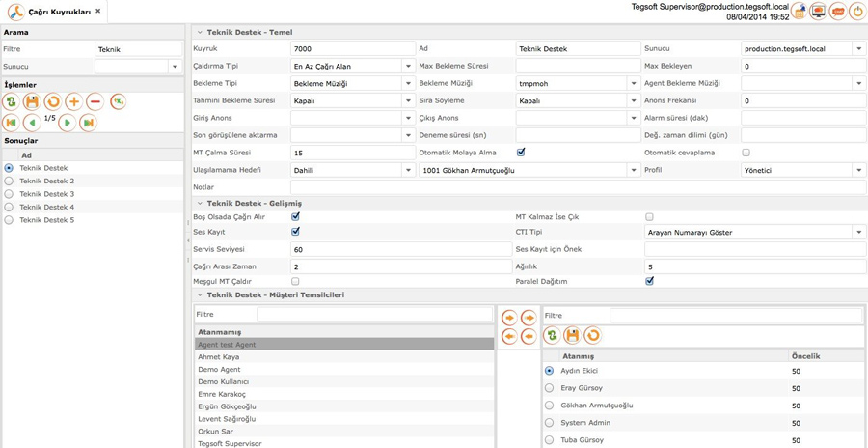Click the MT Çalma Süresi field
Image resolution: width=868 pixels, height=448 pixels.
pos(353,153)
